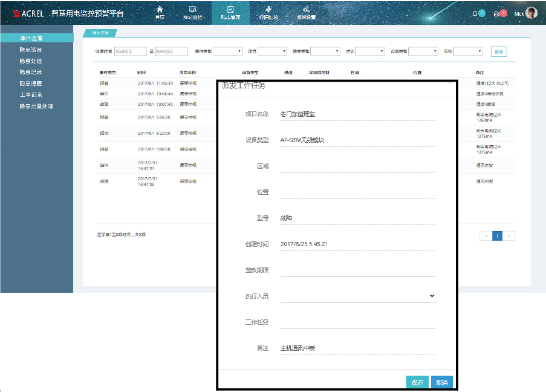Click table row dated 2017/8/1 9:56:20
546x392 pixels.
(x=157, y=117)
